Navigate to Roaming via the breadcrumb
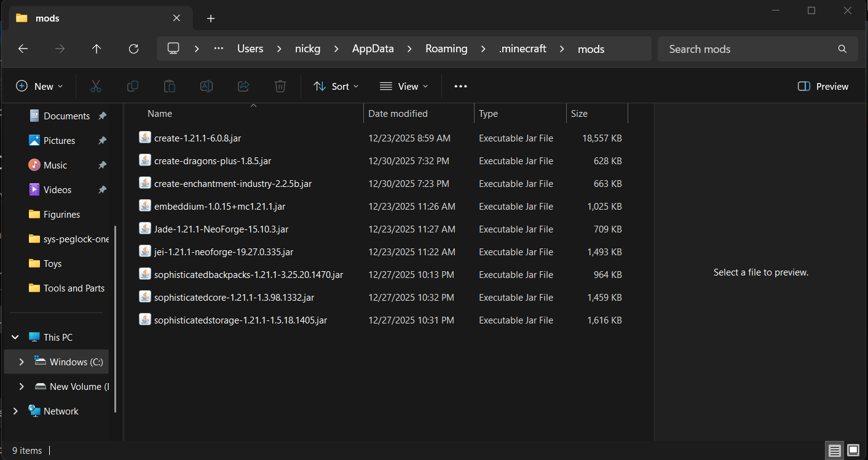The height and width of the screenshot is (460, 868). click(446, 49)
